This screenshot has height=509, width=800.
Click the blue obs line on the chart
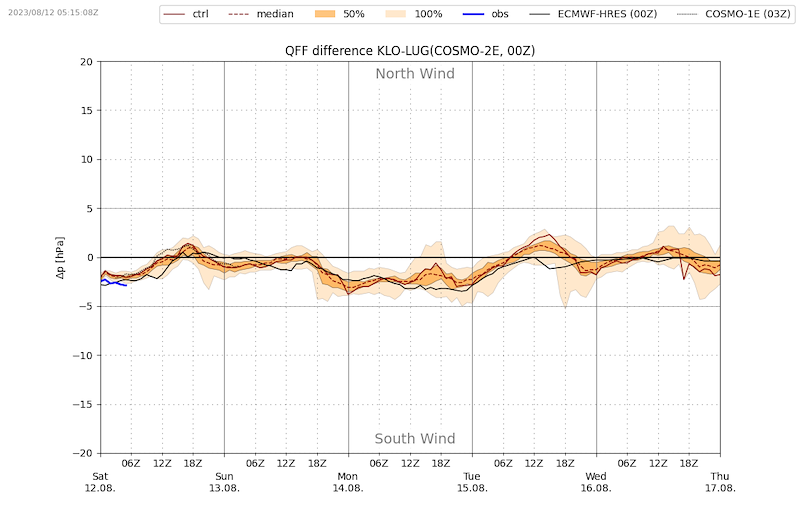pos(114,282)
